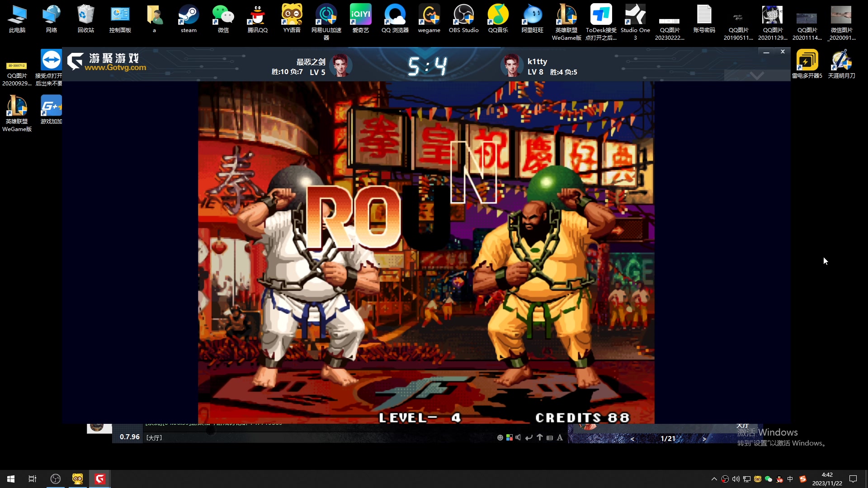Screen dimensions: 868x488
Task: Toggle the Chinese input mode indicator
Action: [x=790, y=479]
